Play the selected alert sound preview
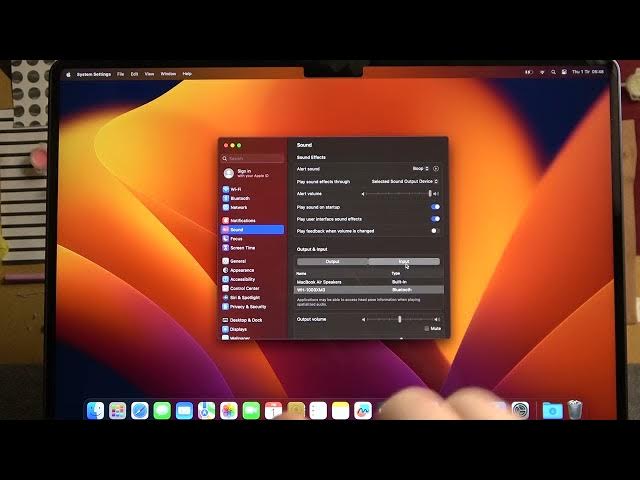Image resolution: width=640 pixels, height=480 pixels. [x=436, y=169]
